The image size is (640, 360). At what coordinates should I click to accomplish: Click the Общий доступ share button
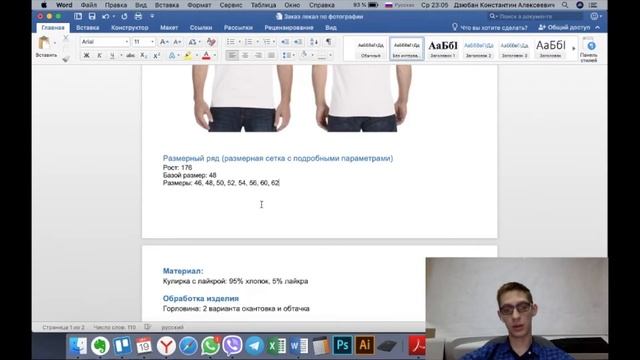coord(565,28)
